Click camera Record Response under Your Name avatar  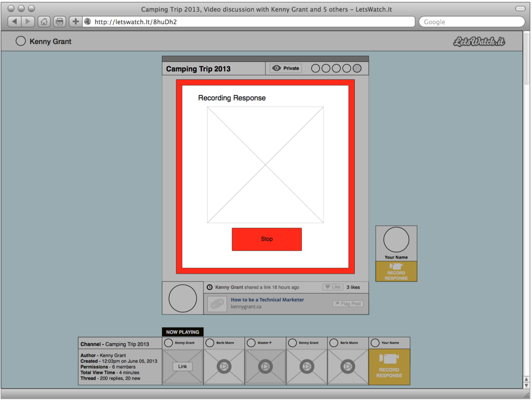(x=396, y=271)
